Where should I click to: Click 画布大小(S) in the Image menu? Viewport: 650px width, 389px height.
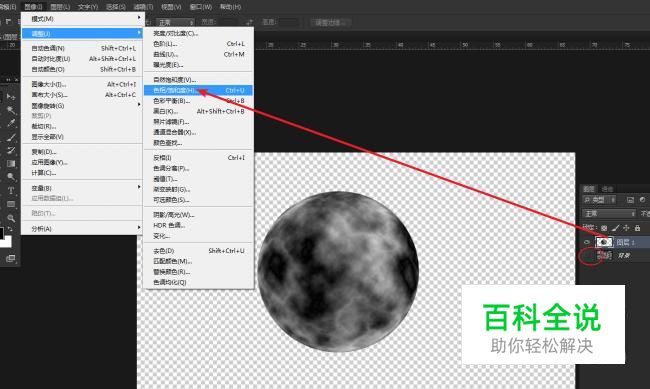pos(82,95)
